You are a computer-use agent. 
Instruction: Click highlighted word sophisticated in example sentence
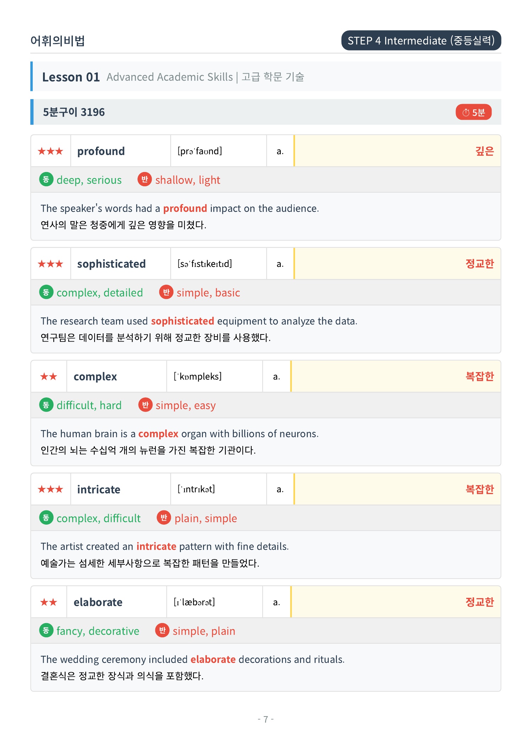(183, 321)
